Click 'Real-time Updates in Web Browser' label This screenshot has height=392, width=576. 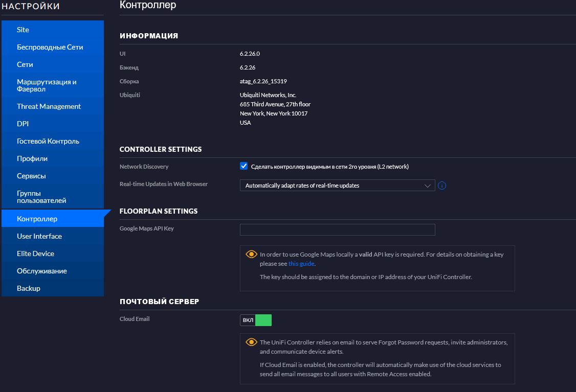coord(164,184)
